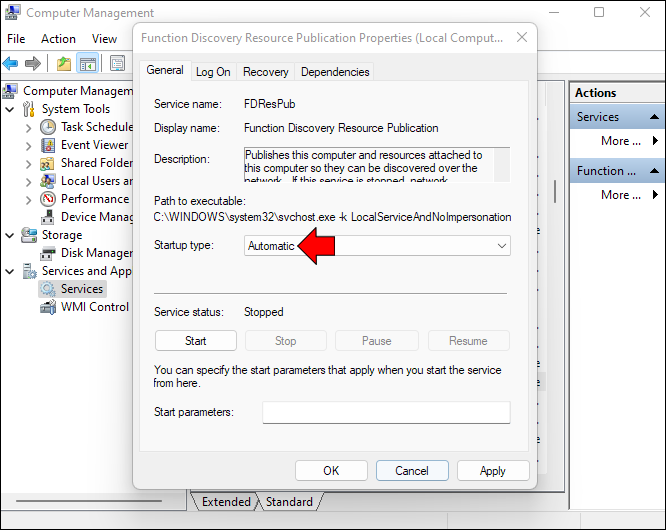Click the Forward arrow toolbar icon
The width and height of the screenshot is (666, 530).
(x=33, y=64)
